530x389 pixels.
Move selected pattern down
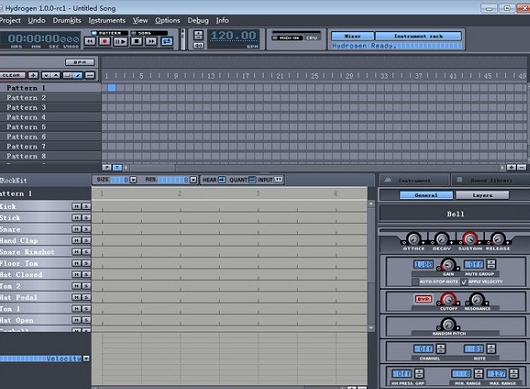46,75
